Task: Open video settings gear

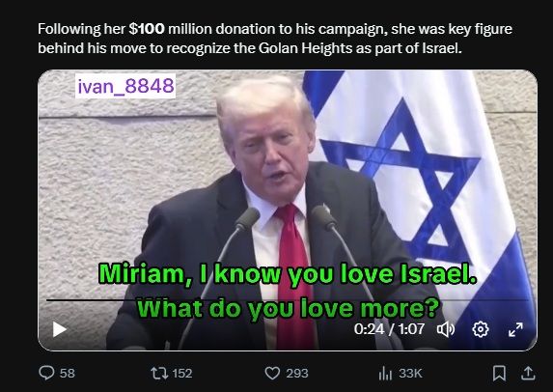Action: (481, 329)
